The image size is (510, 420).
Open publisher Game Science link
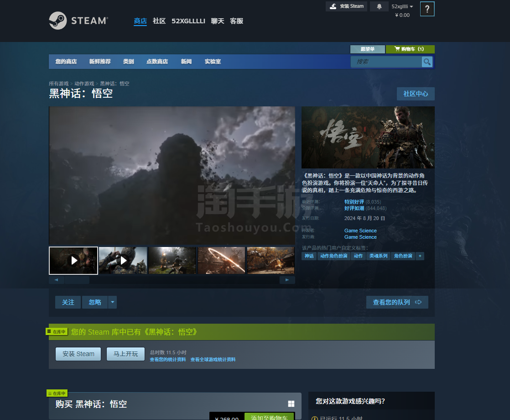tap(360, 237)
